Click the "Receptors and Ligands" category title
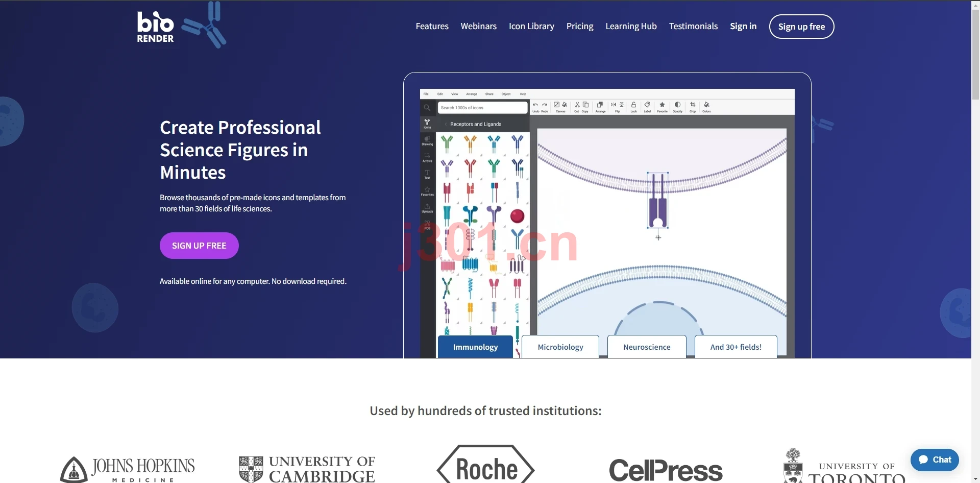The image size is (980, 483). 476,124
